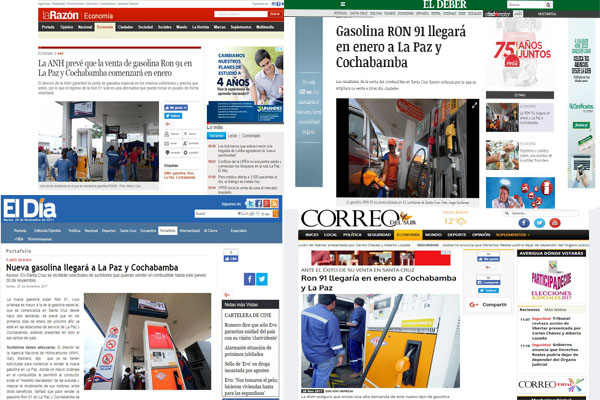Click La Razón Google Plus share icon
Screen dimensions: 600x400
coord(168,124)
